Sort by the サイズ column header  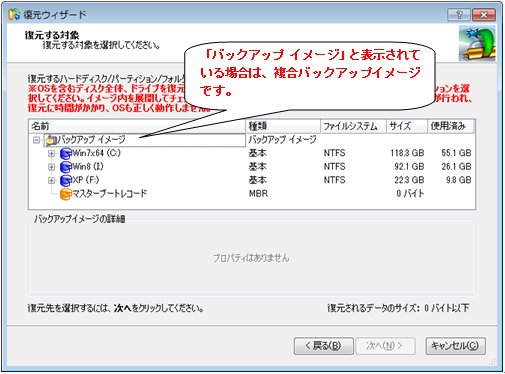(x=407, y=126)
